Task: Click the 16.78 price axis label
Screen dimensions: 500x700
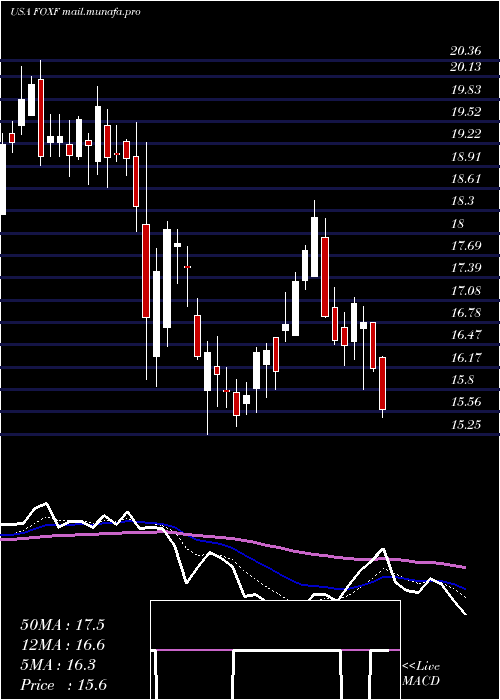Action: (466, 312)
